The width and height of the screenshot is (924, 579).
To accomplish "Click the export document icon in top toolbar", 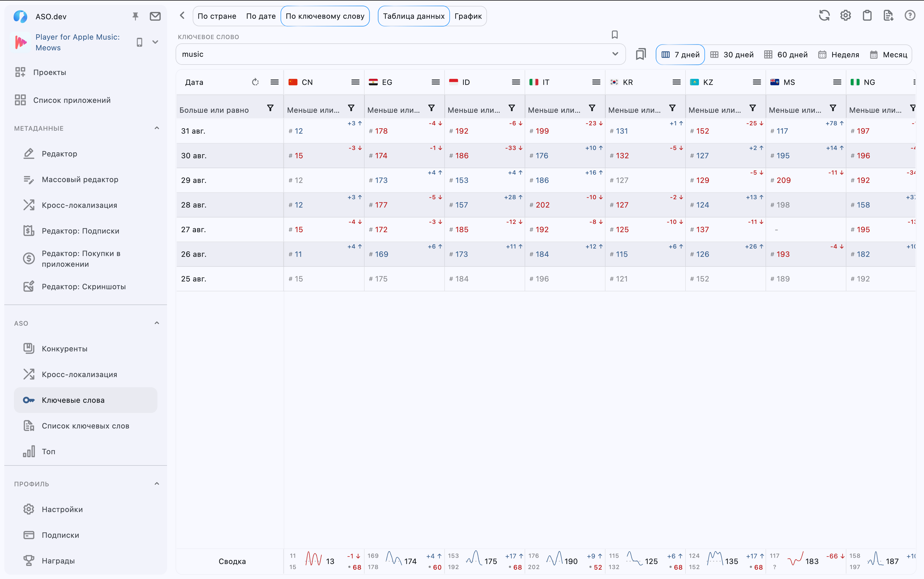I will [x=888, y=16].
